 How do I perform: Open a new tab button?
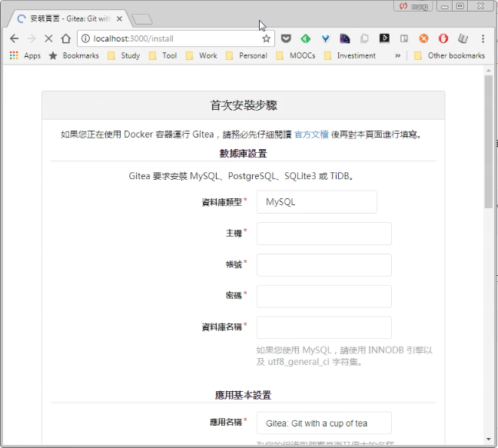[x=142, y=19]
